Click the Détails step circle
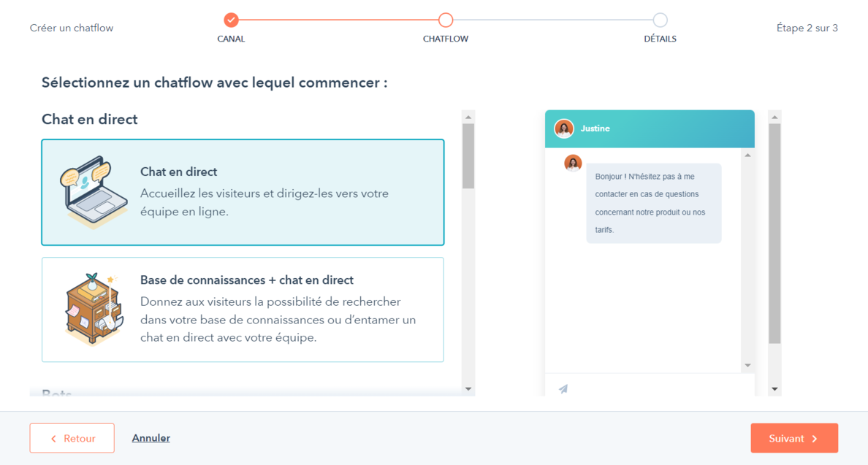The image size is (868, 465). [x=660, y=20]
